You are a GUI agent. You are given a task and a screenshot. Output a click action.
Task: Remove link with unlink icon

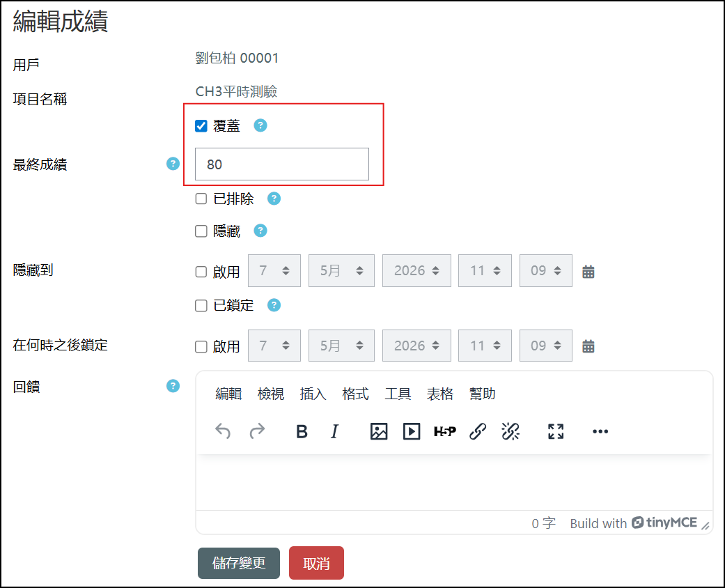[x=510, y=431]
